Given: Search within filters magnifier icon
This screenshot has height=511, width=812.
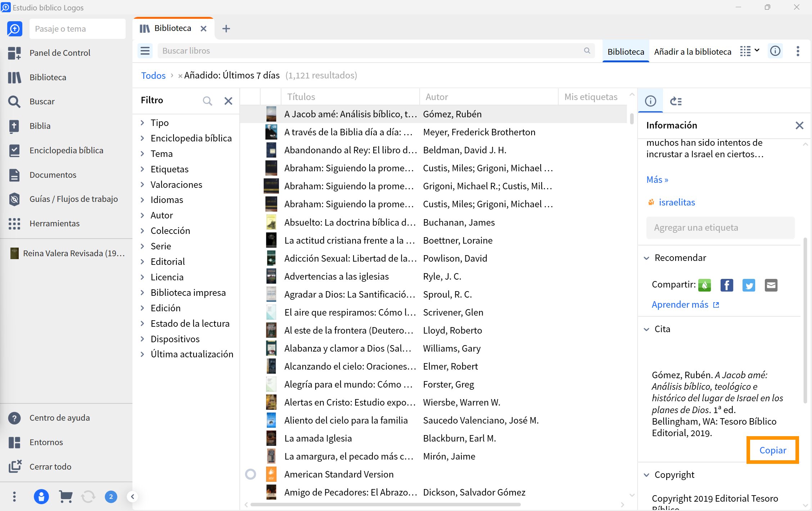Looking at the screenshot, I should (207, 101).
